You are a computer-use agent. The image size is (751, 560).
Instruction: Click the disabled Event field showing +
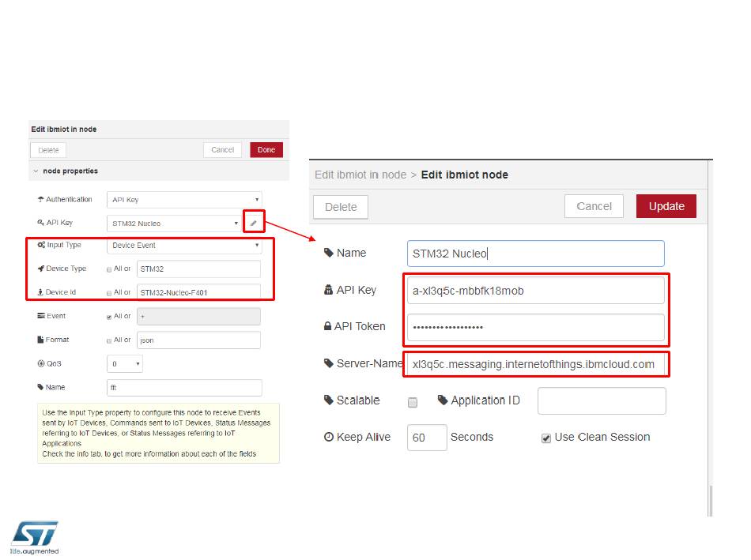point(198,317)
